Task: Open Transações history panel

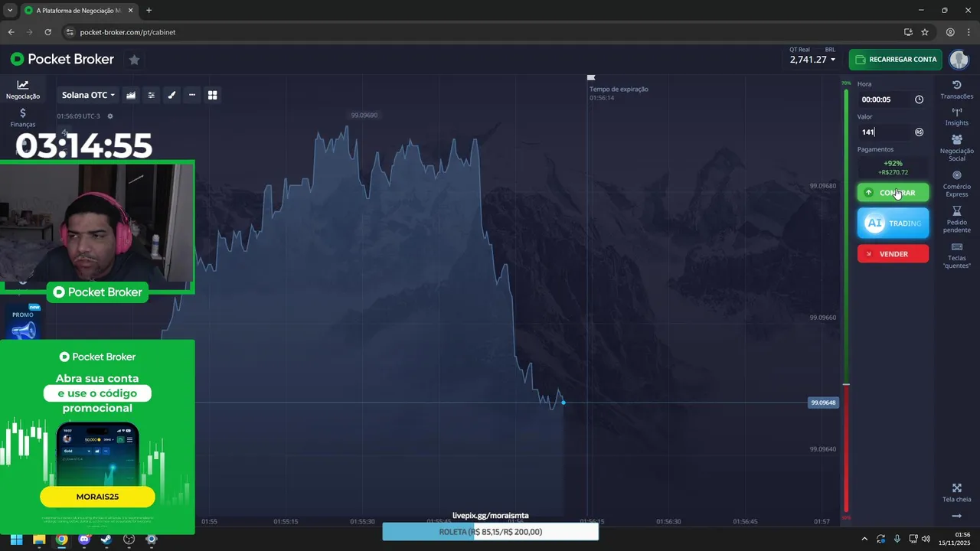Action: [x=956, y=90]
